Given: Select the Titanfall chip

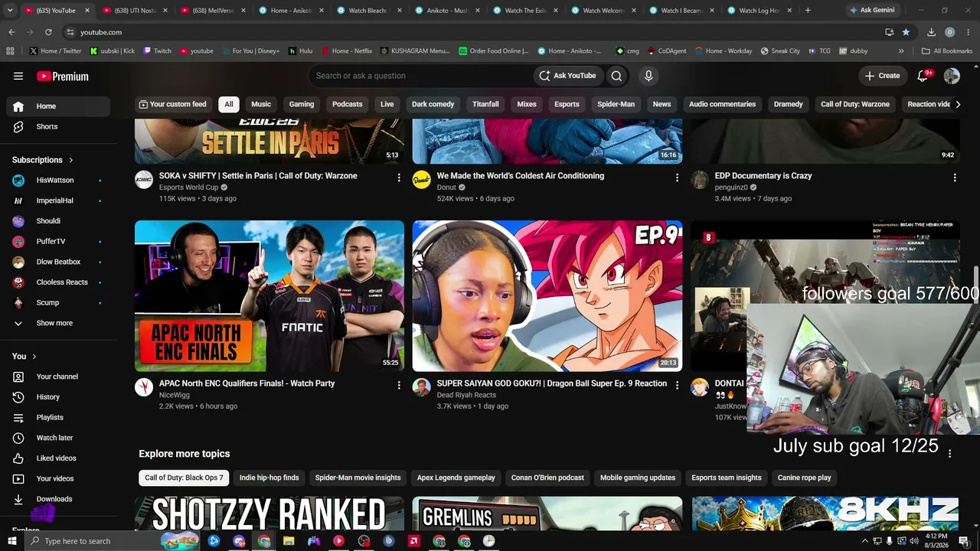Looking at the screenshot, I should coord(485,104).
